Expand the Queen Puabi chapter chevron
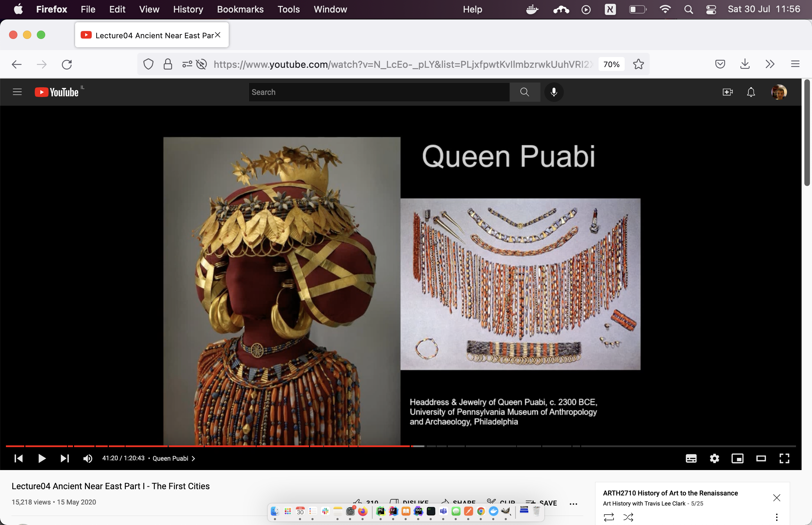The height and width of the screenshot is (525, 812). [194, 459]
